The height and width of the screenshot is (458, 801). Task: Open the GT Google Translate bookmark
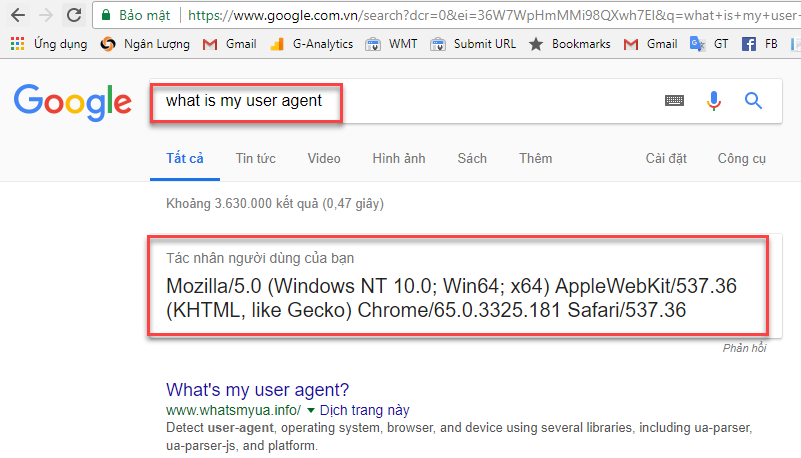point(709,44)
